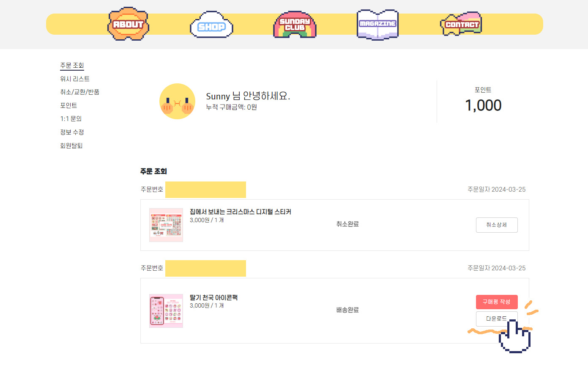Go to 취소/교환/반품 page

79,92
